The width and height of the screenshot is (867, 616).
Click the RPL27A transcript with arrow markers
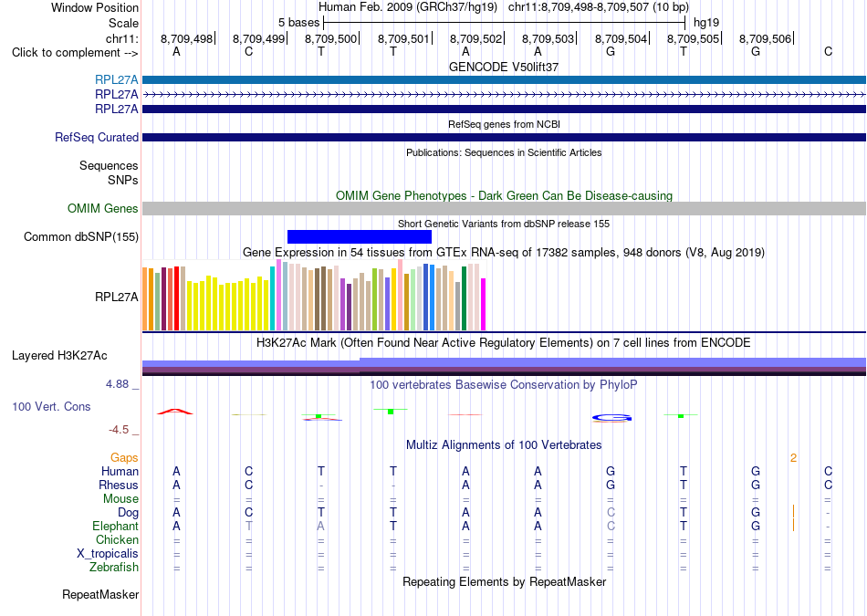click(x=504, y=95)
